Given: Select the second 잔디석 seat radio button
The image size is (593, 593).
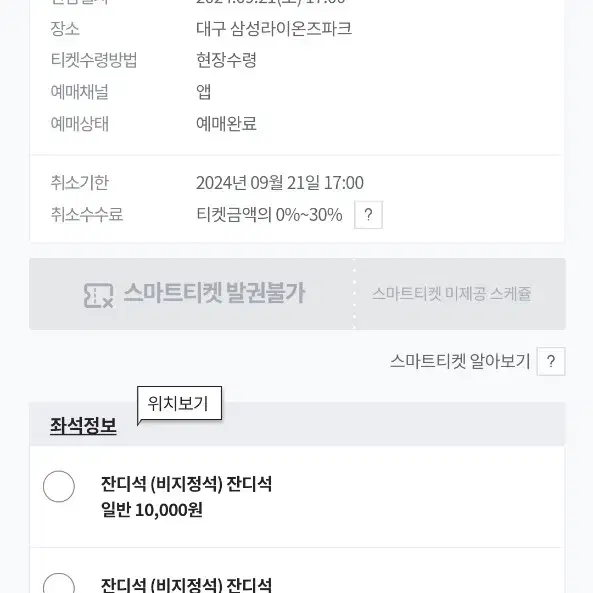Looking at the screenshot, I should pos(59,583).
